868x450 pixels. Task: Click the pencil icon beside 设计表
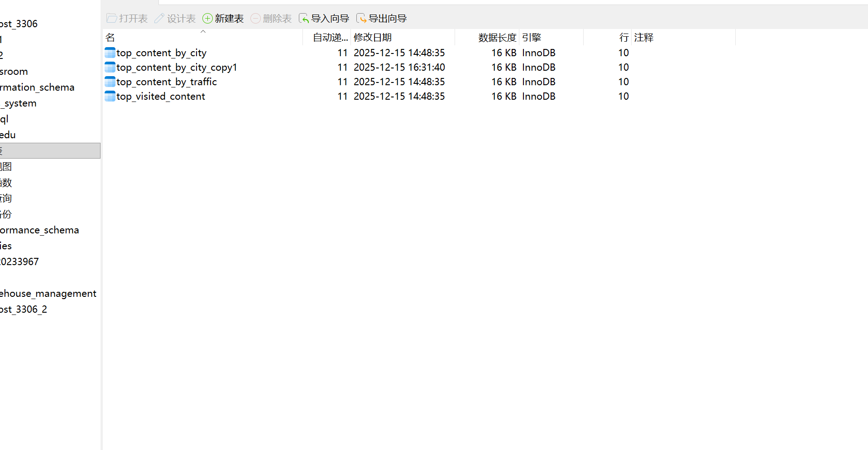[159, 19]
